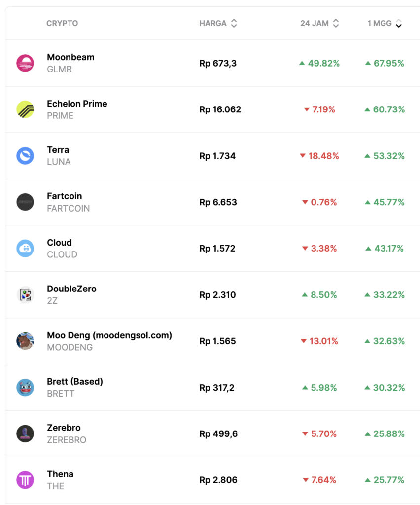Screen dimensions: 420x505
Task: Click the Thena THE coin icon
Action: 25,480
